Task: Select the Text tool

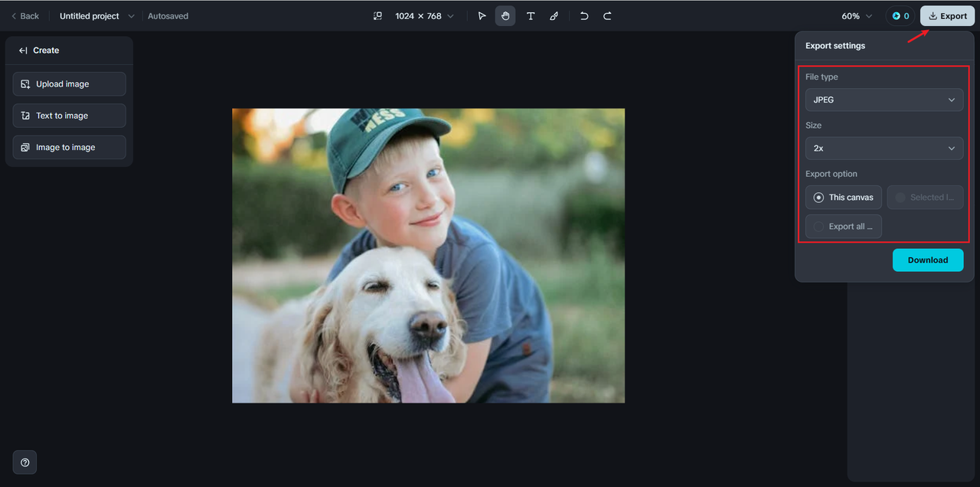Action: (x=531, y=16)
